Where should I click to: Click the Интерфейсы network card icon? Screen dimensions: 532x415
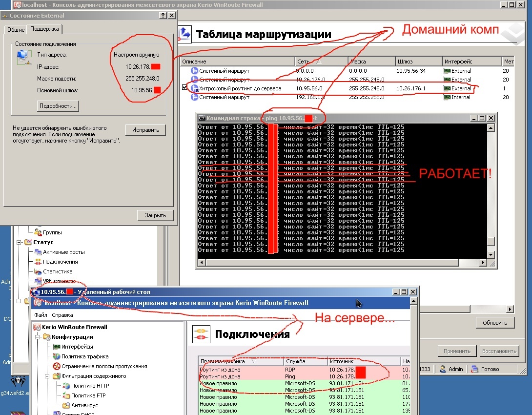point(57,347)
